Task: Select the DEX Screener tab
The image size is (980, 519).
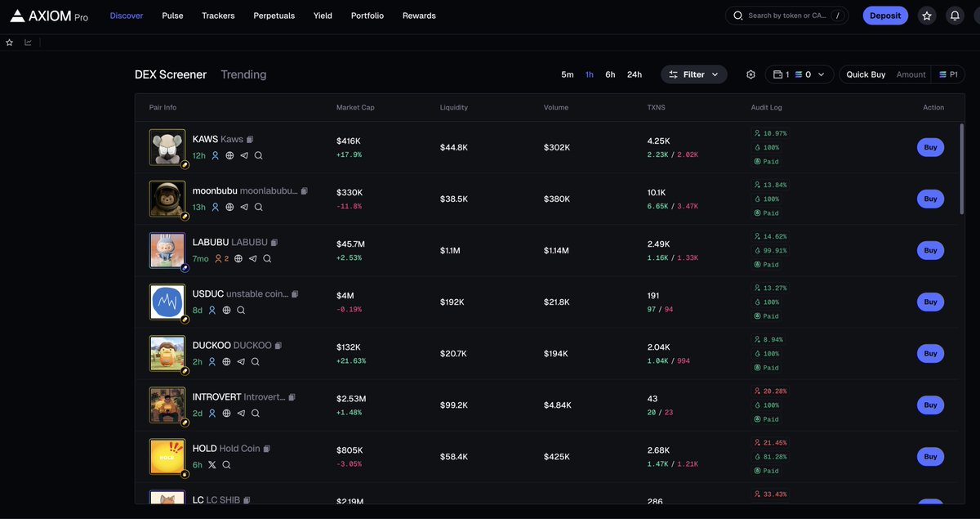Action: (x=171, y=74)
